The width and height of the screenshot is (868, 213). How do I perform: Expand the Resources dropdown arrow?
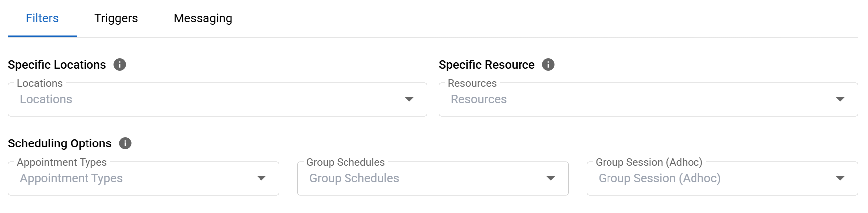(840, 99)
